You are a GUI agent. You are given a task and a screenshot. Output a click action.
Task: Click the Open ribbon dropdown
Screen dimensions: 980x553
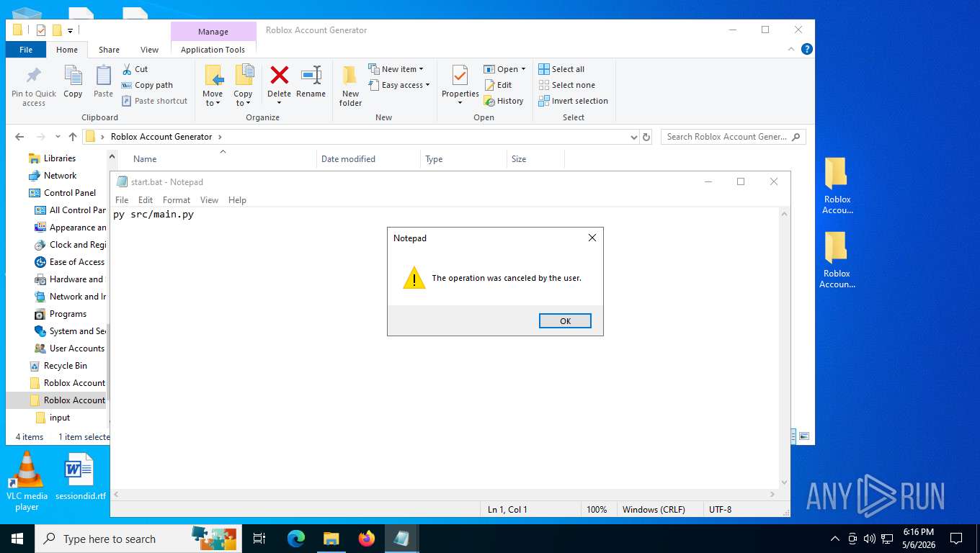point(504,69)
